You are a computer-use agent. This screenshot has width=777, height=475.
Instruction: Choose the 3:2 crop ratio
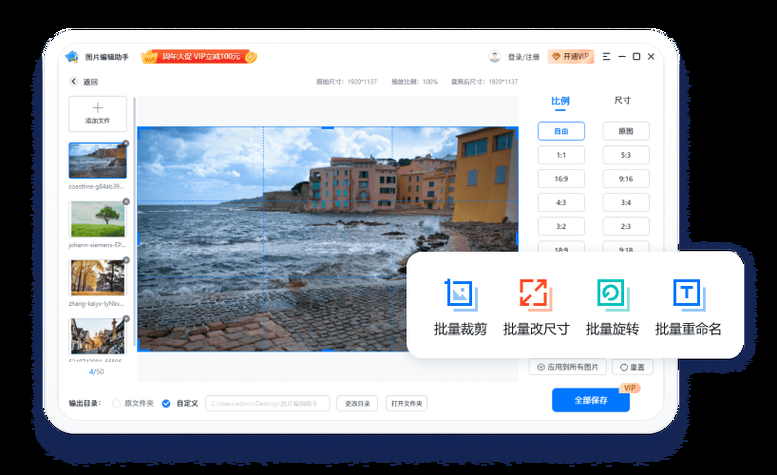pos(561,226)
